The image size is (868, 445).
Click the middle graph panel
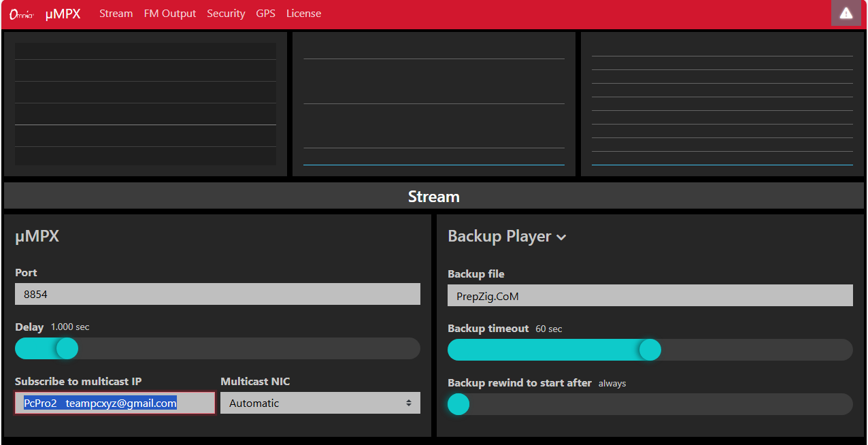point(434,104)
